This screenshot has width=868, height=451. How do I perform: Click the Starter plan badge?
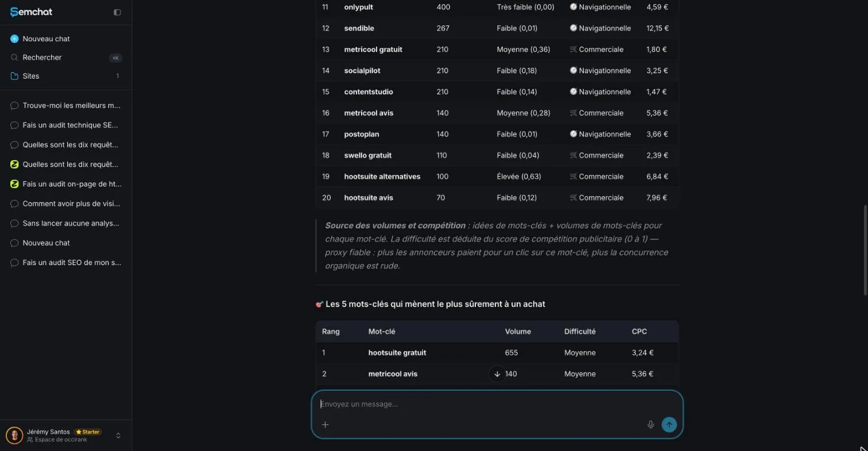point(88,432)
